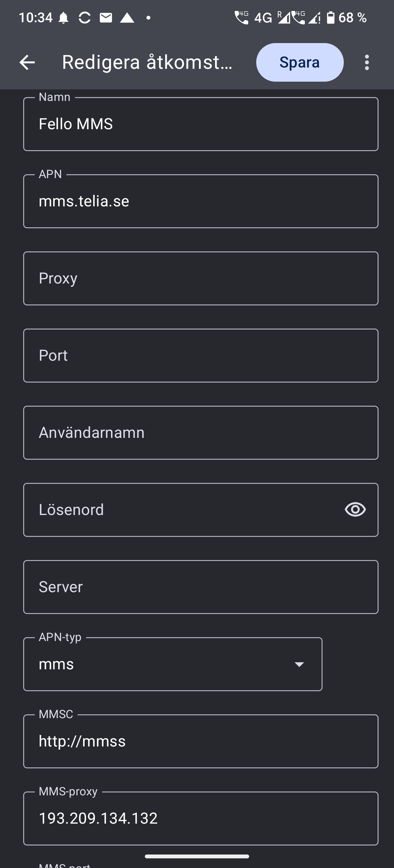Click the Användarnamn input field
394x868 pixels.
[x=201, y=433]
